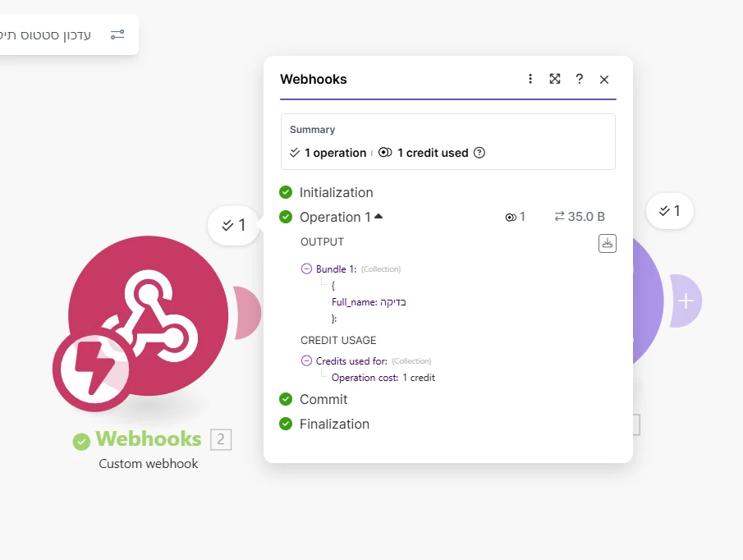Click the 1 credit used summary text
The width and height of the screenshot is (743, 560).
[x=433, y=153]
